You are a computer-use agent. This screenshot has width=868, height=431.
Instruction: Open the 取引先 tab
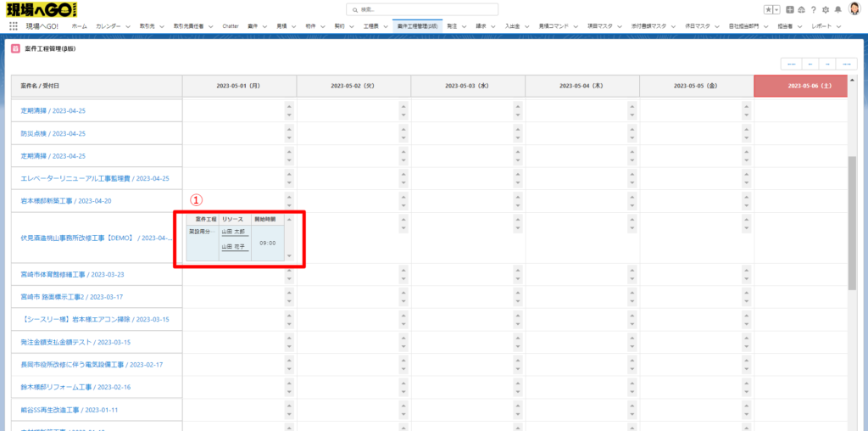(146, 26)
